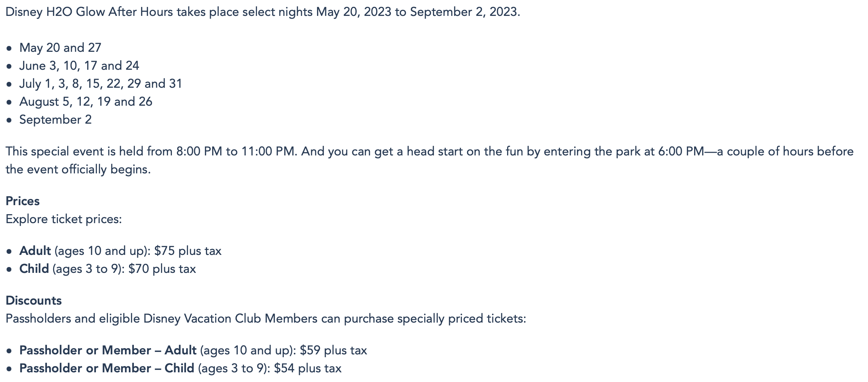Click the bold "Child" ticket label
The width and height of the screenshot is (868, 382).
tap(34, 269)
